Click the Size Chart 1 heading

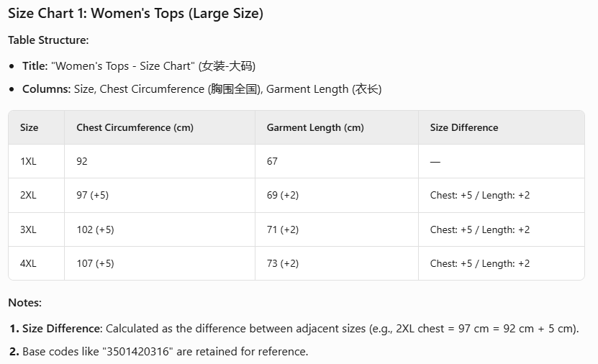coord(135,13)
